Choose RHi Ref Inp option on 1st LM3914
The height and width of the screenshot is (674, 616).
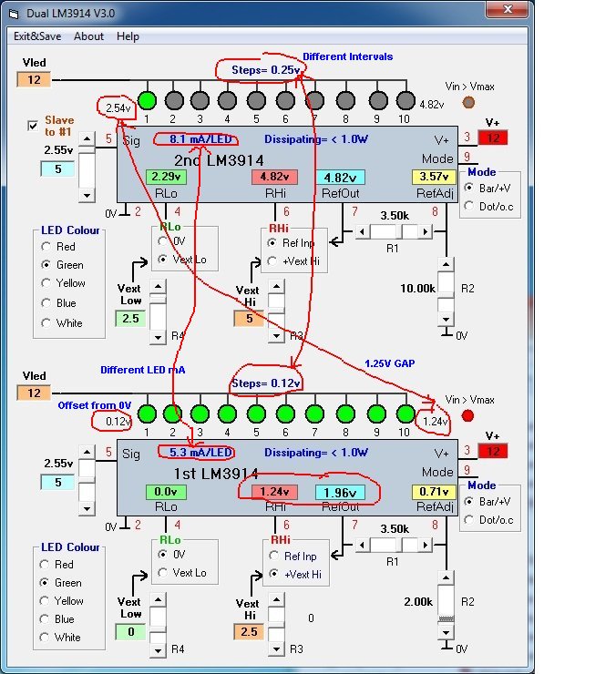tap(273, 556)
